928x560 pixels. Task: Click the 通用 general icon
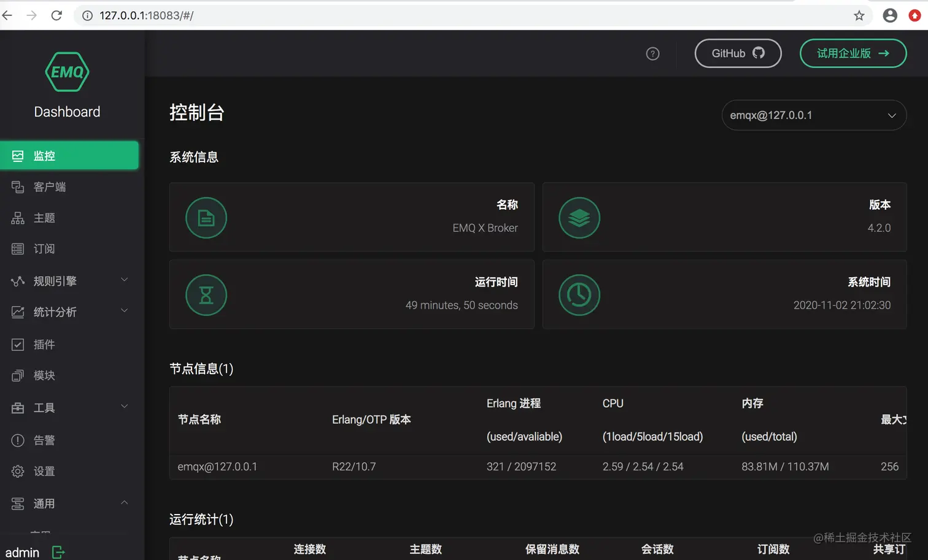(18, 504)
